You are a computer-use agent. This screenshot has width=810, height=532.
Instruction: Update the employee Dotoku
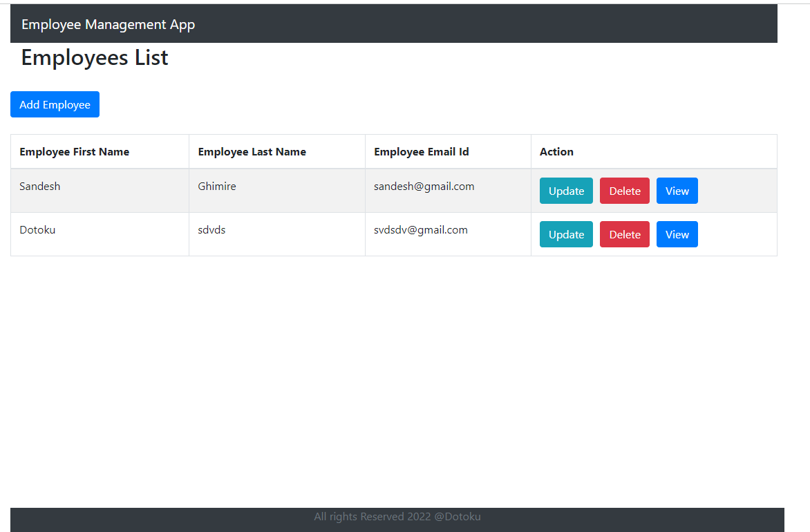coord(565,234)
